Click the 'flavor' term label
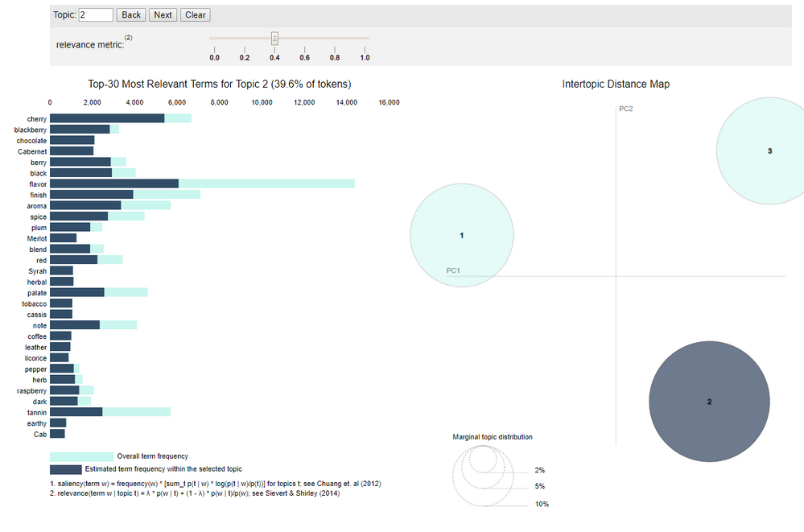The width and height of the screenshot is (804, 532). coord(38,184)
